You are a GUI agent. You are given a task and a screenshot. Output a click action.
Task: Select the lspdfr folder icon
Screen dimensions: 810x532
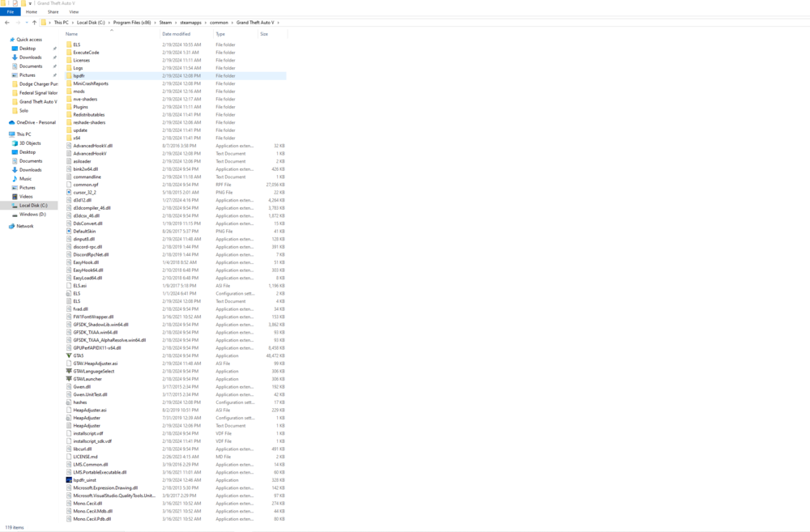[69, 76]
